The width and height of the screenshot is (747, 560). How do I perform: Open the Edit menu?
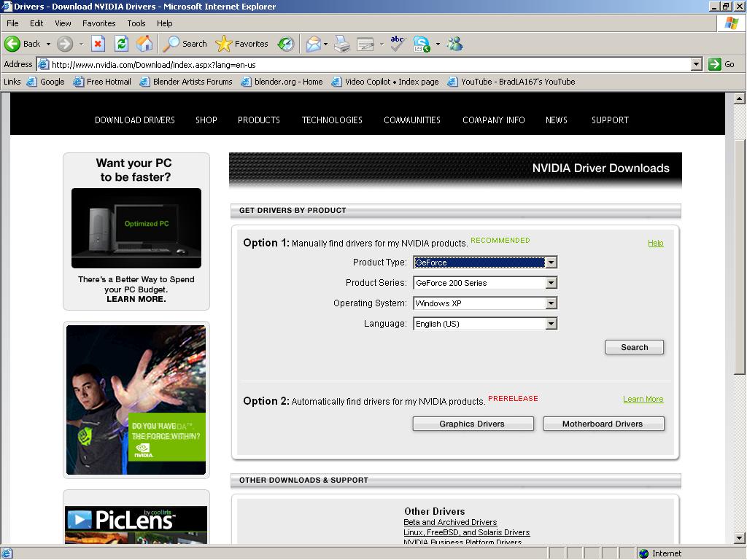(36, 23)
